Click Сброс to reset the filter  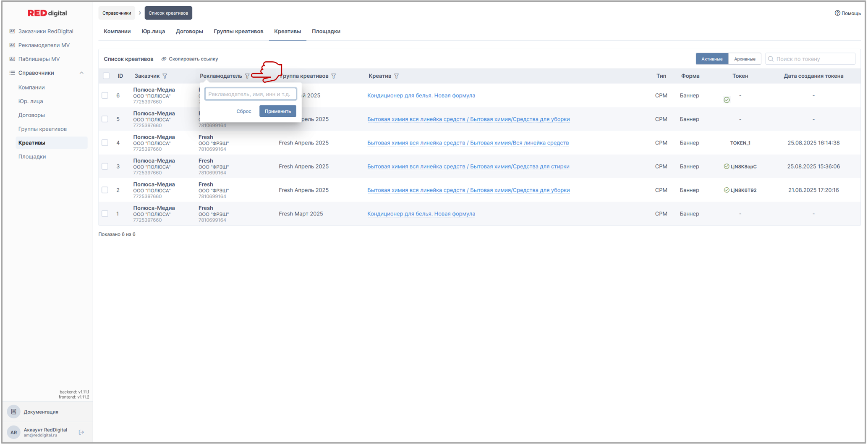(x=243, y=111)
